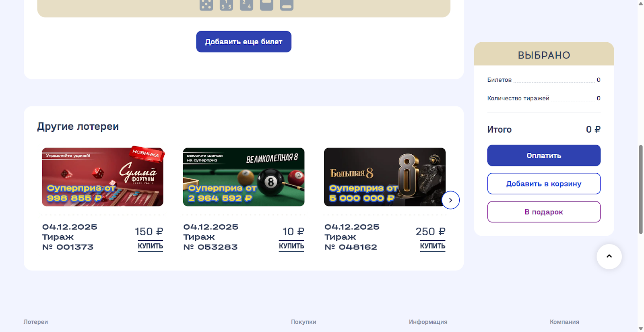Image resolution: width=644 pixels, height=332 pixels.
Task: Click Добавить в корзину button
Action: (x=544, y=184)
